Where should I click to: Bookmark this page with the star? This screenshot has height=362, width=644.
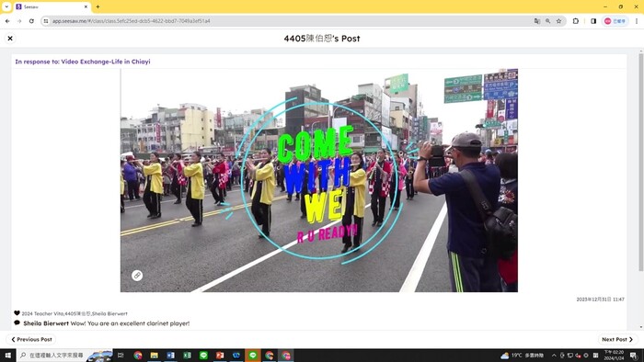559,21
